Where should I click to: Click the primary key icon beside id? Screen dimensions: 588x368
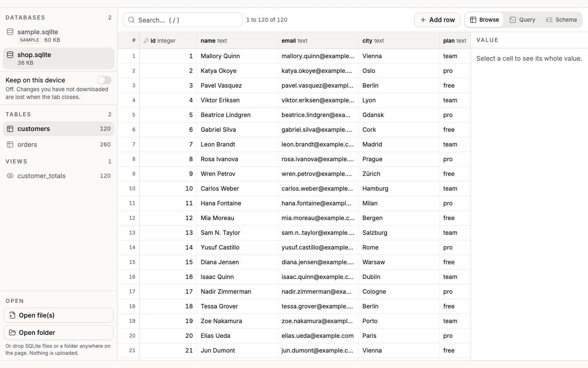pos(146,41)
